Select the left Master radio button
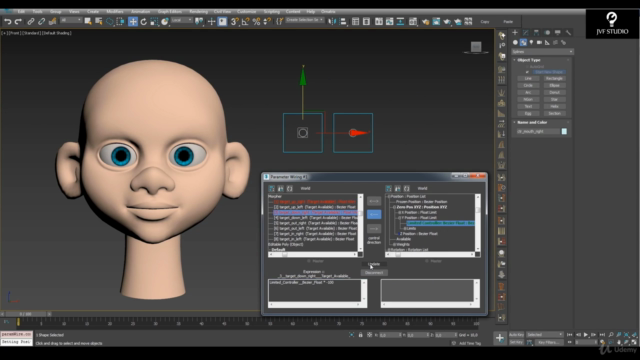Screen dimensions: 640x360 tap(309, 261)
